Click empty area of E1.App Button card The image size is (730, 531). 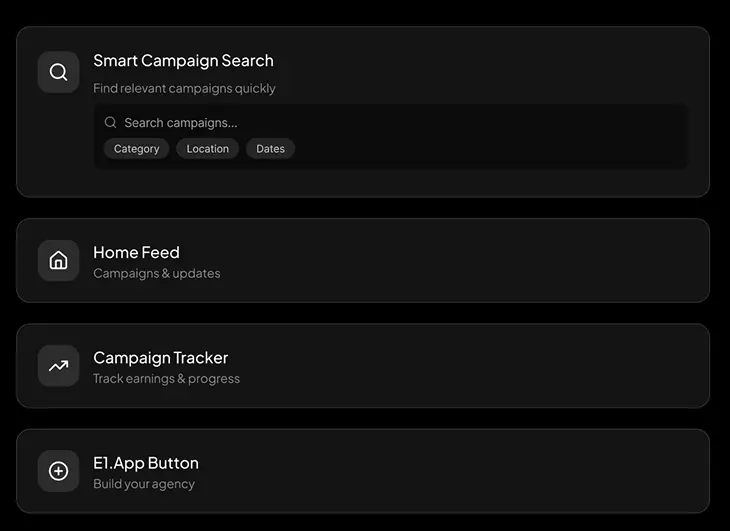pos(480,471)
